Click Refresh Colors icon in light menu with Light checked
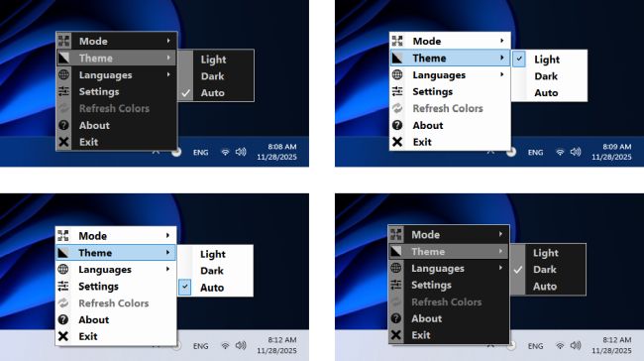Screen dimensions: 644x361 click(x=397, y=108)
